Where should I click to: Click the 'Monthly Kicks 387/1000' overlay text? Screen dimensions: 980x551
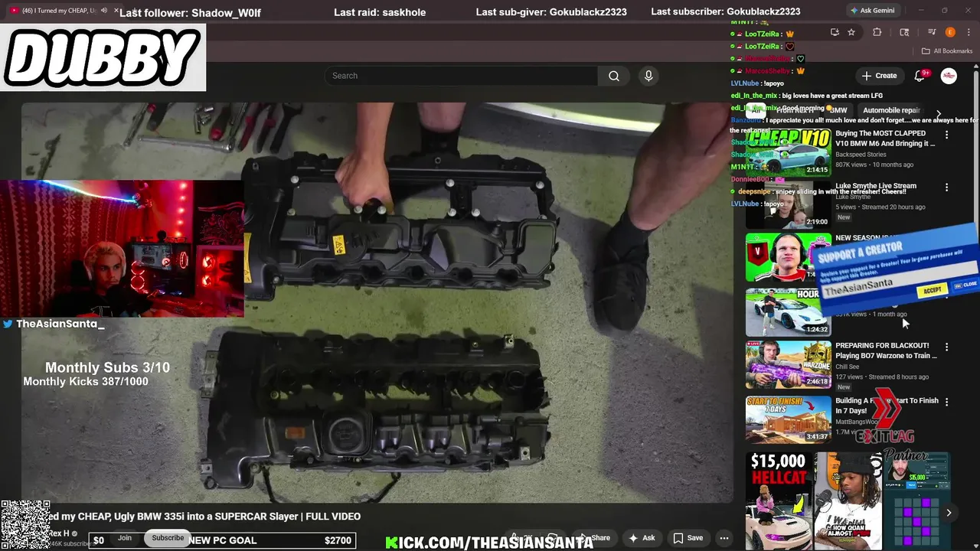pyautogui.click(x=86, y=381)
